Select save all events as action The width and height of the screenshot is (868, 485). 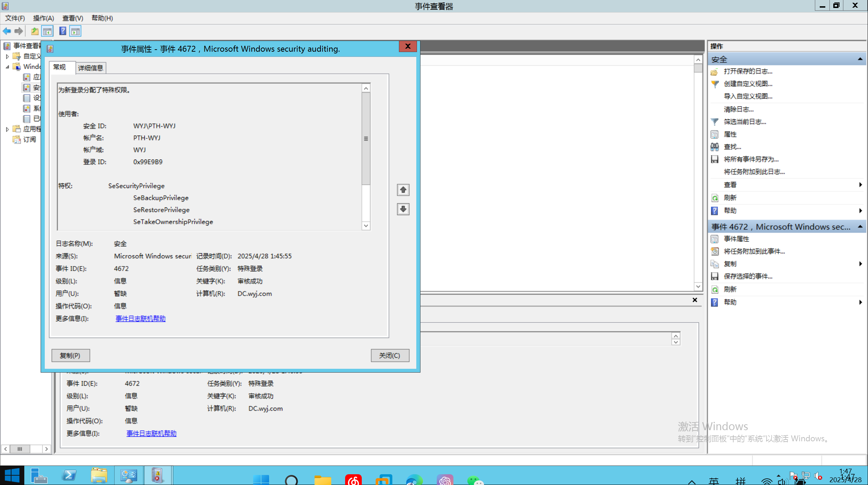(751, 159)
